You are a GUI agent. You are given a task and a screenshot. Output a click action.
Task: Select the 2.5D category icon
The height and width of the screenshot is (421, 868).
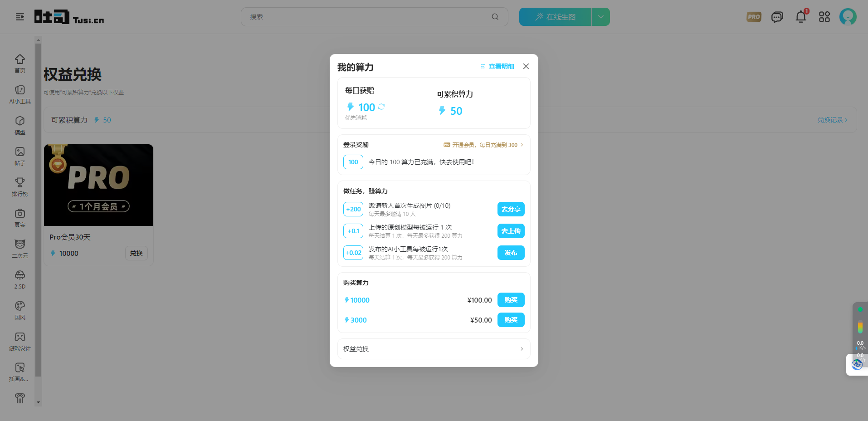[x=20, y=279]
